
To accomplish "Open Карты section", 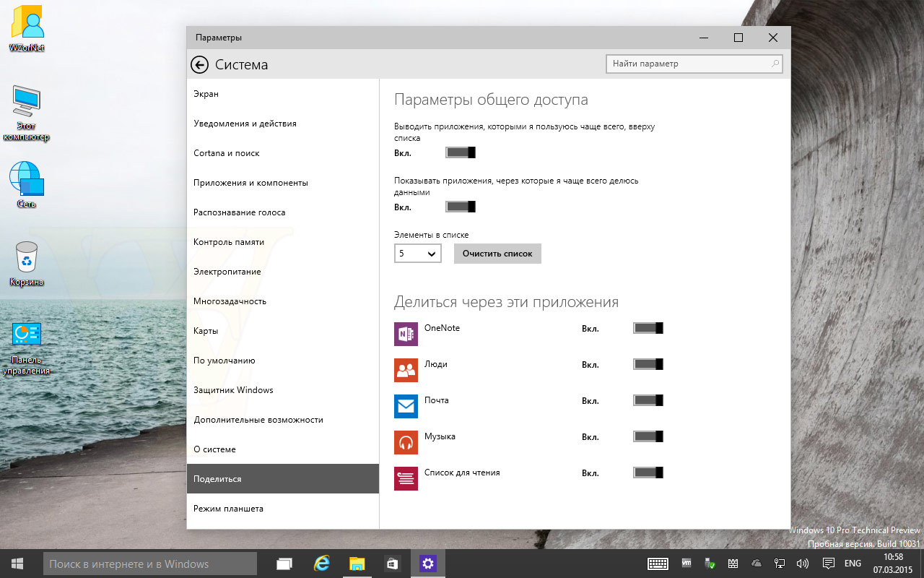I will 282,331.
